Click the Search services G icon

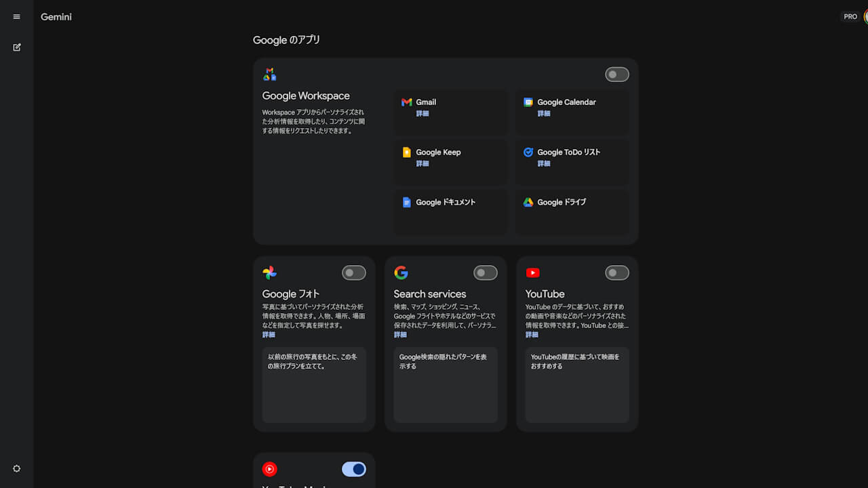pyautogui.click(x=401, y=272)
